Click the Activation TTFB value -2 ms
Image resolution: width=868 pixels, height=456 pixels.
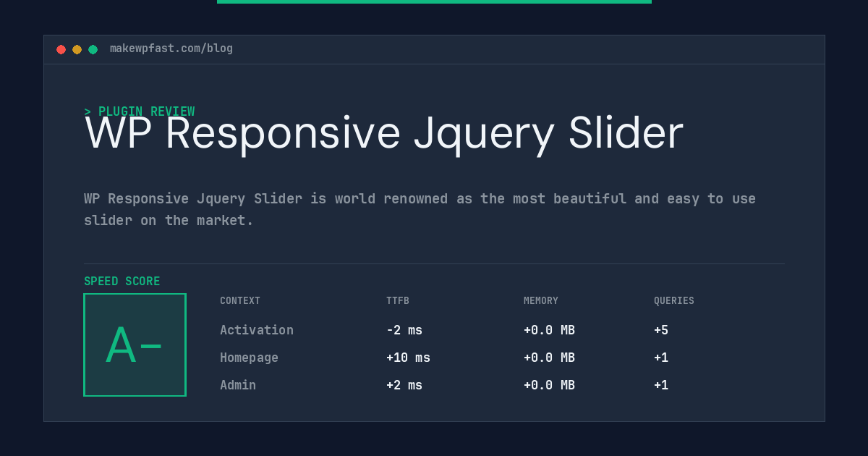point(404,330)
